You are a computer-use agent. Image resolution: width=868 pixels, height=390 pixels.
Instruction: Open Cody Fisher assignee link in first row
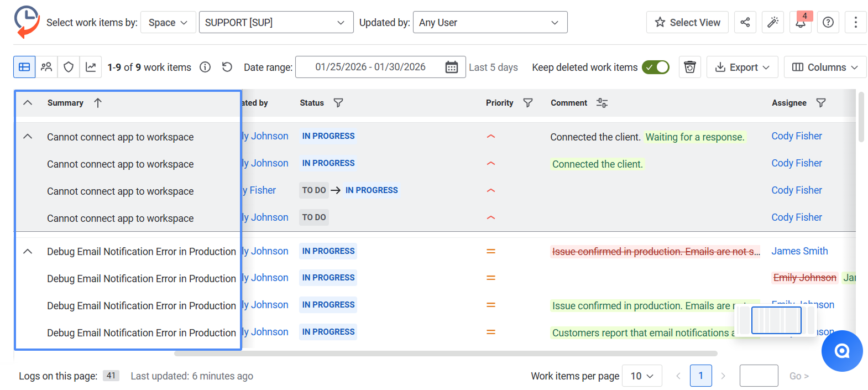tap(796, 136)
